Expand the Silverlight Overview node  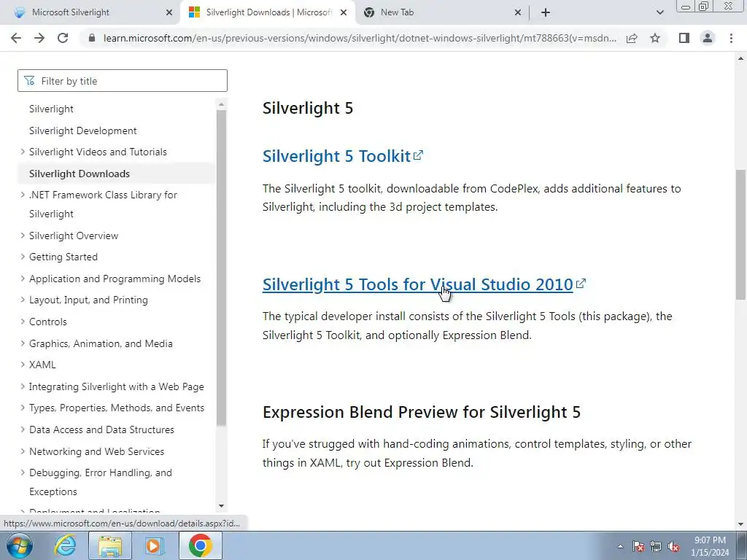tap(23, 236)
